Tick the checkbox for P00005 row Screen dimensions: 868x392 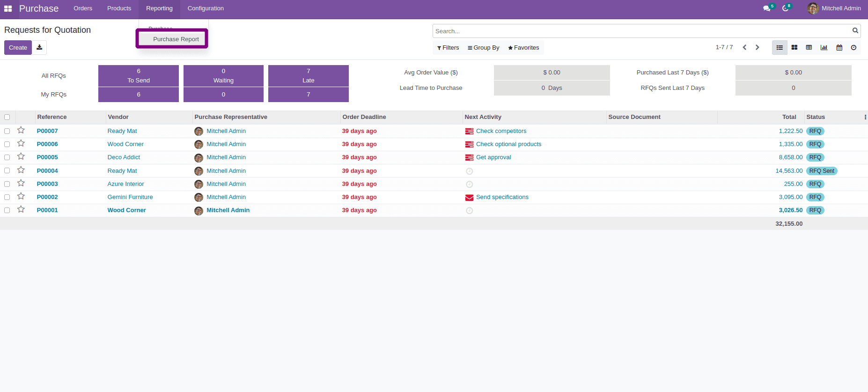click(7, 157)
